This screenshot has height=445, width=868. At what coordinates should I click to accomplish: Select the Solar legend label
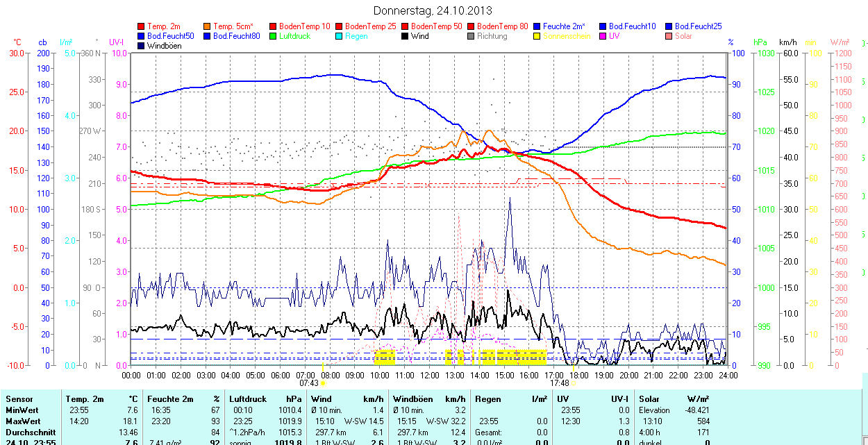[x=683, y=36]
